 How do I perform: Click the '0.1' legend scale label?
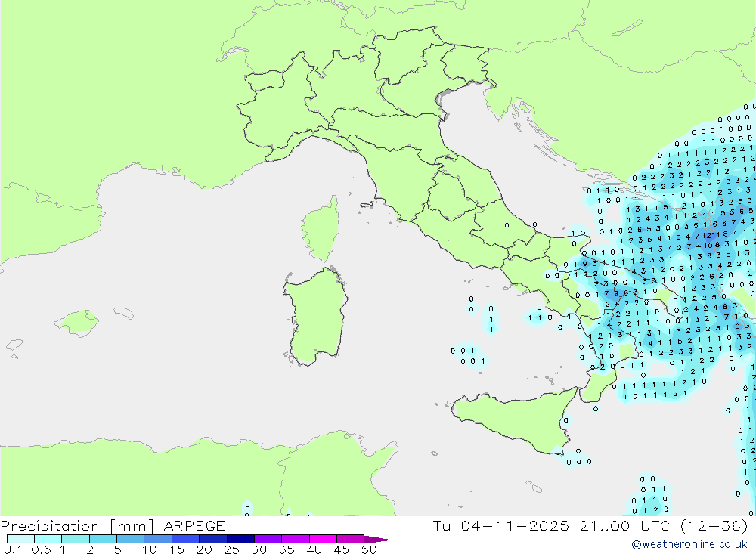click(x=13, y=549)
